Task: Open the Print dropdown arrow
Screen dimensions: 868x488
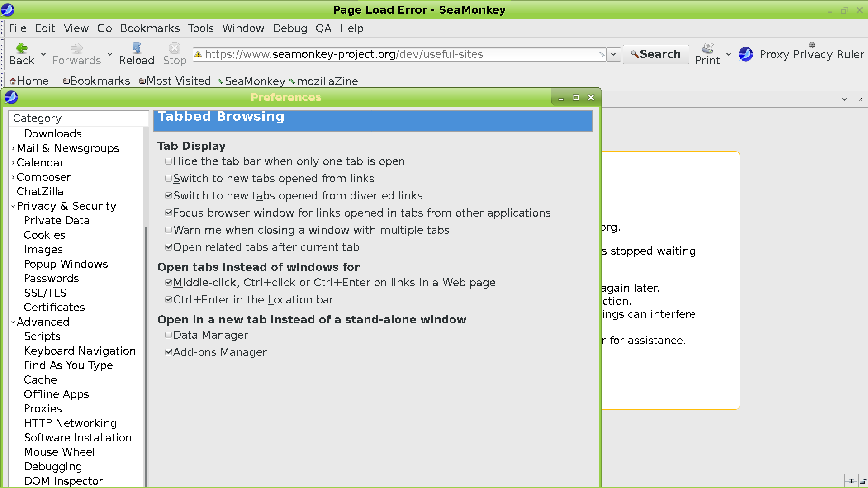Action: click(x=728, y=54)
